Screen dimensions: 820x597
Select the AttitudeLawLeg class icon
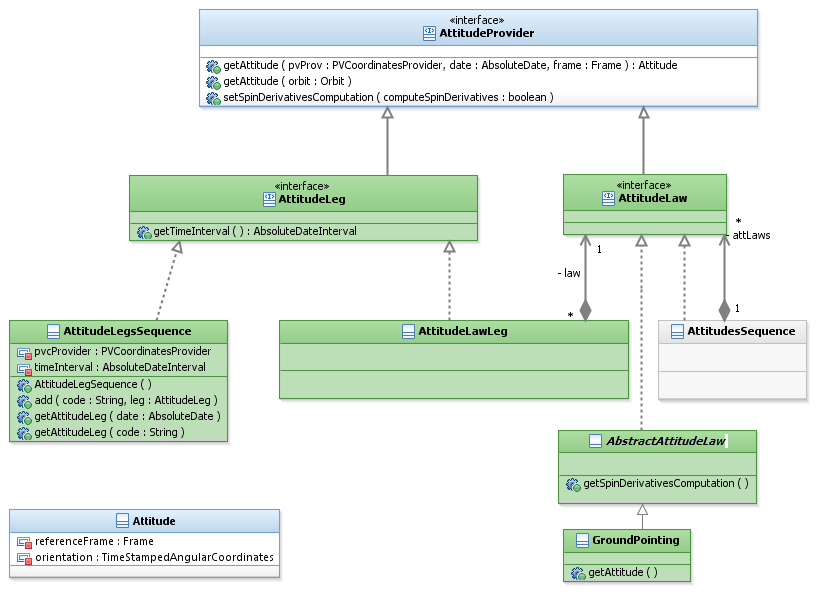408,331
